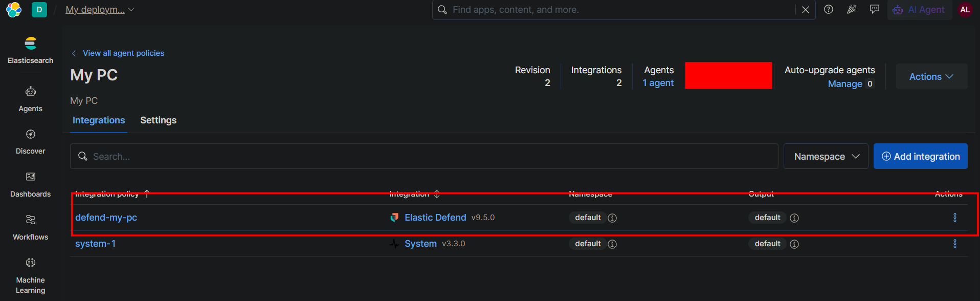Image resolution: width=980 pixels, height=301 pixels.
Task: Open Workflows in the side navigation
Action: pyautogui.click(x=31, y=228)
